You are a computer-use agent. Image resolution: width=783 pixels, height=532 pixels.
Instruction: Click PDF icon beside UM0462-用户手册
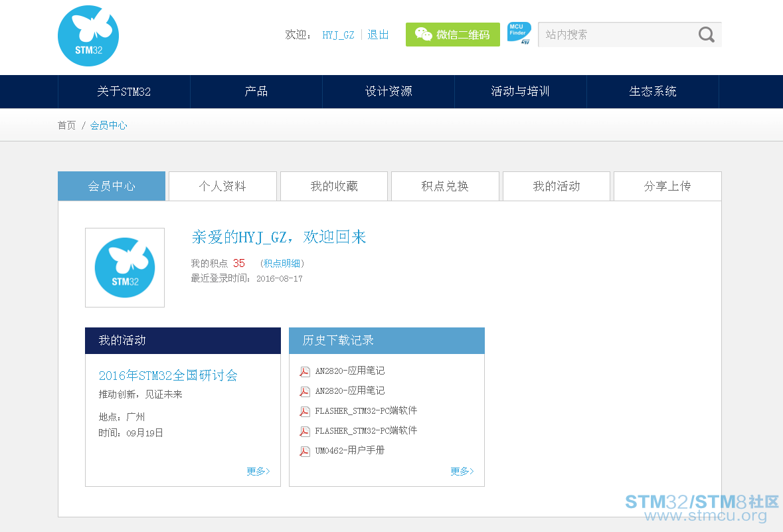click(x=305, y=451)
